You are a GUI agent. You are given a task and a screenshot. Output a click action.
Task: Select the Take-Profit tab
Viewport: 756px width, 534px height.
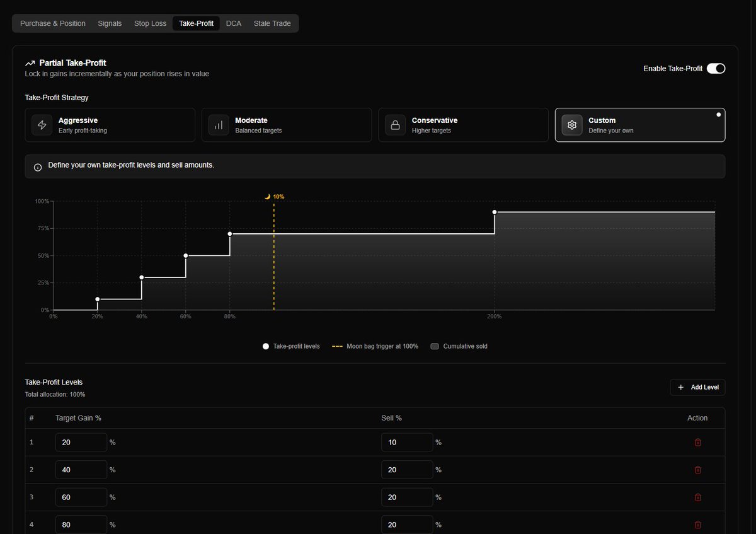click(x=196, y=23)
